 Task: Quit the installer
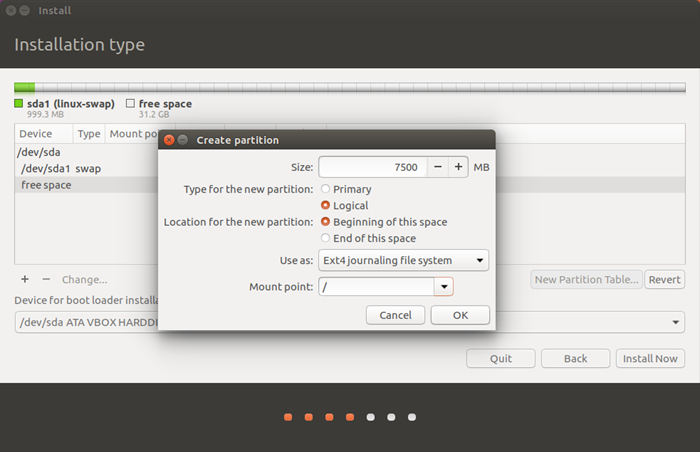coord(501,359)
